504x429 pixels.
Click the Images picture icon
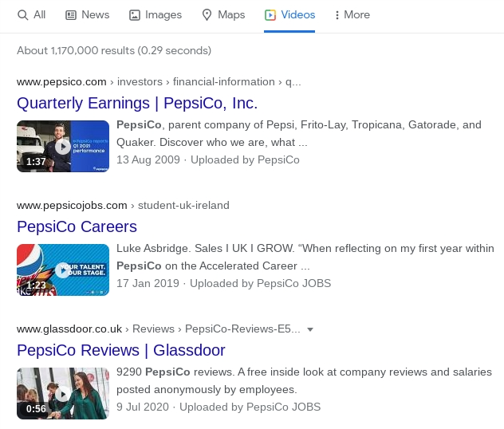tap(135, 15)
